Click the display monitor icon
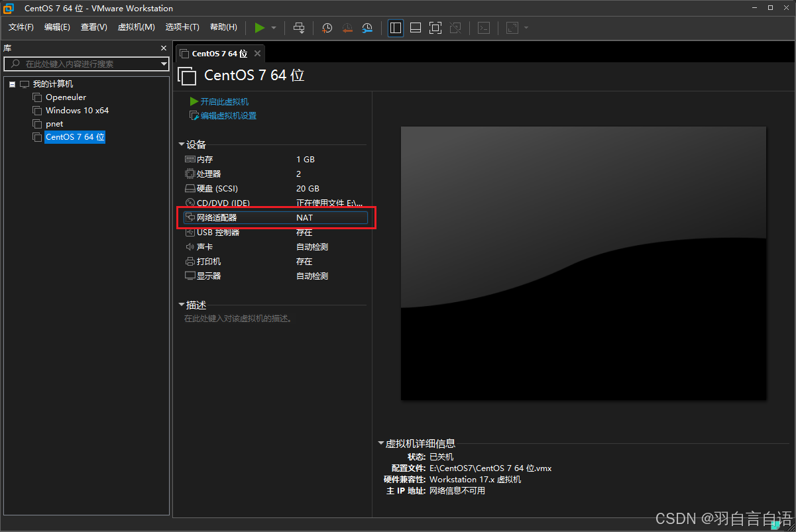This screenshot has height=532, width=796. point(190,276)
